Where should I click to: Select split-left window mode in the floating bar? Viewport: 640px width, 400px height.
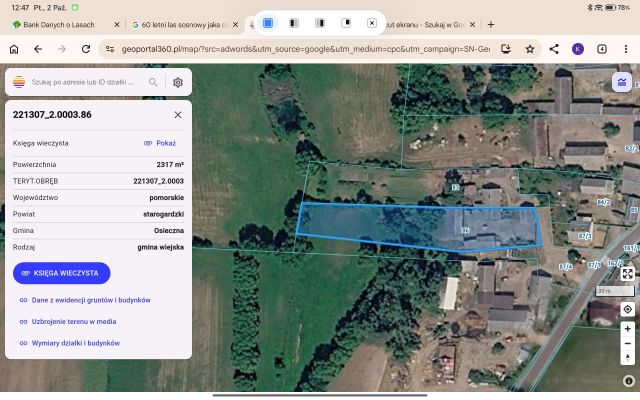(294, 23)
